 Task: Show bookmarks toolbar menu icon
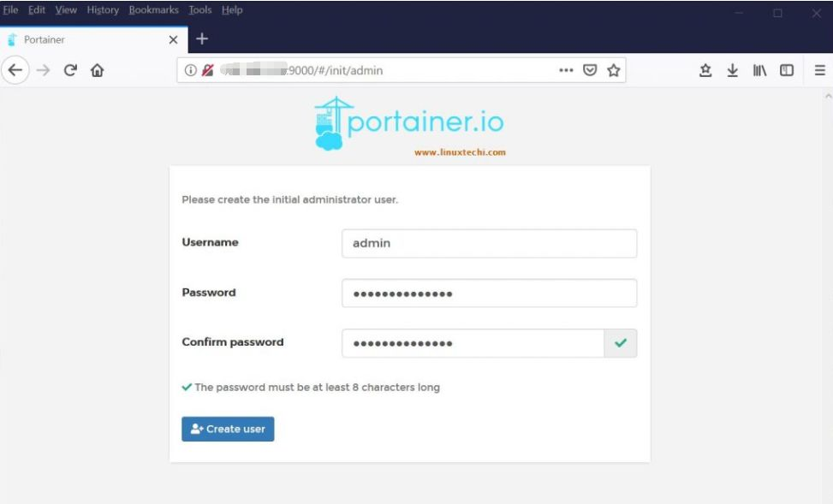point(705,70)
